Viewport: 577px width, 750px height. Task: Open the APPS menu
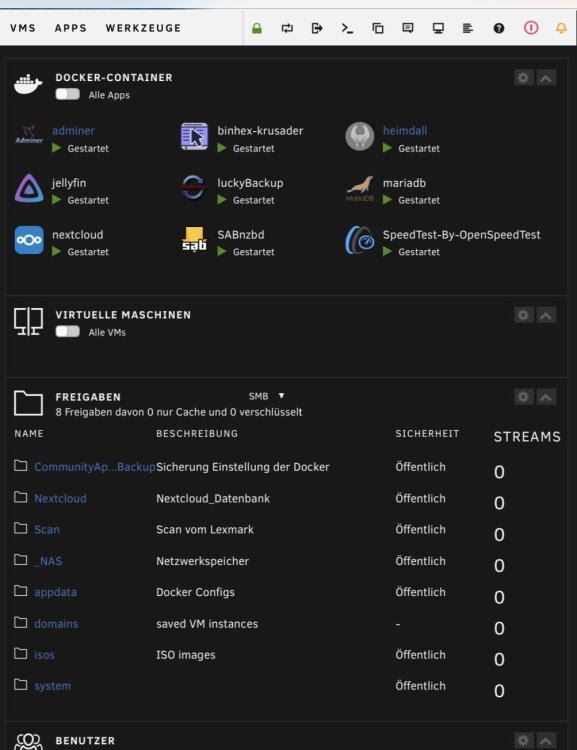(71, 28)
